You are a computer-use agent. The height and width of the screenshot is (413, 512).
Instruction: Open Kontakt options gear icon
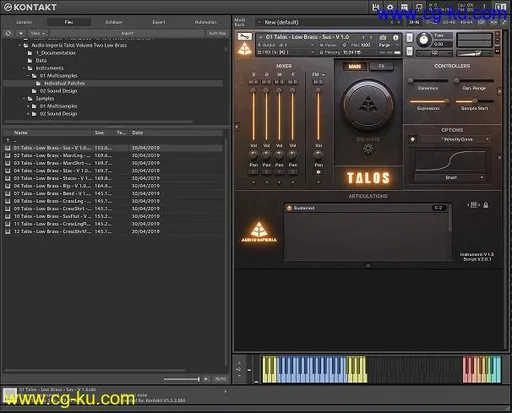click(x=390, y=7)
